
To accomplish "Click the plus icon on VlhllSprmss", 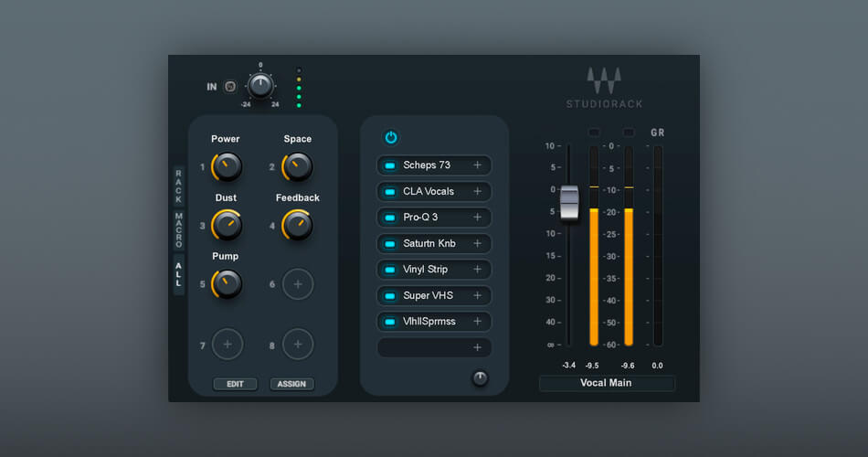I will tap(477, 322).
